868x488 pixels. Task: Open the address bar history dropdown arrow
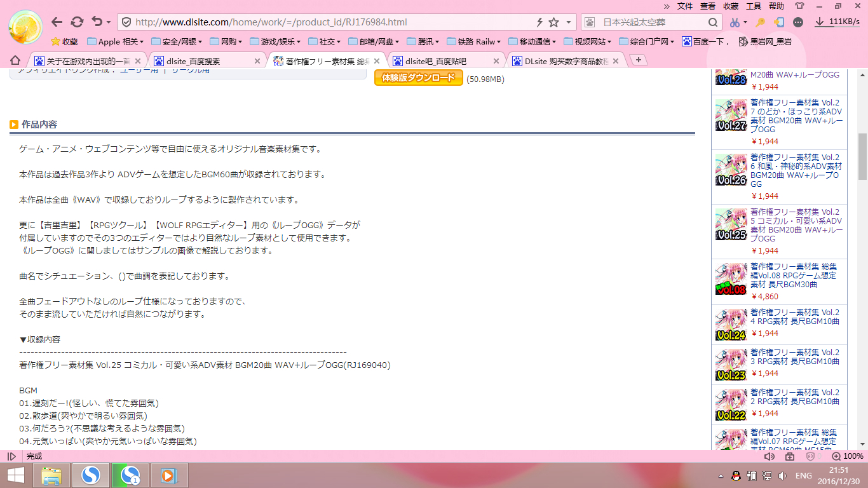click(568, 22)
